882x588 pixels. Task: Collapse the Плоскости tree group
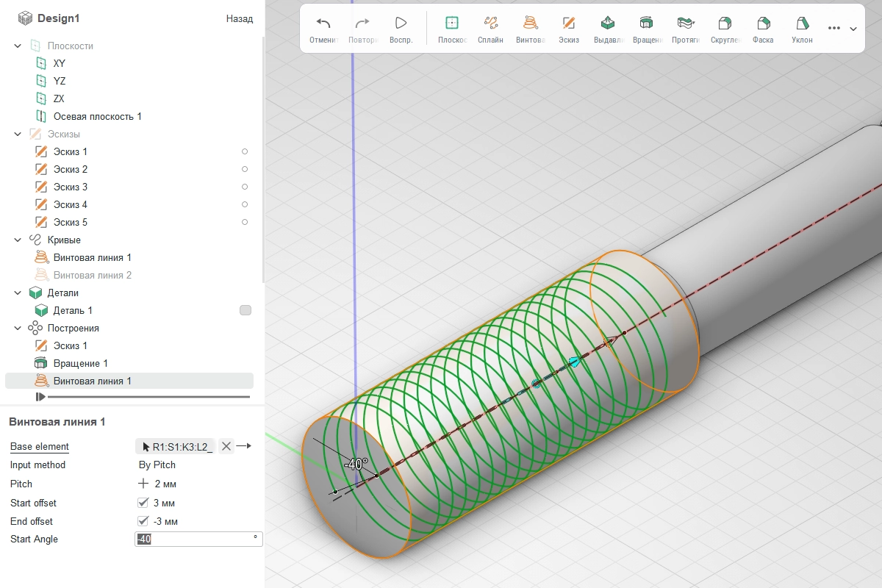[x=18, y=46]
